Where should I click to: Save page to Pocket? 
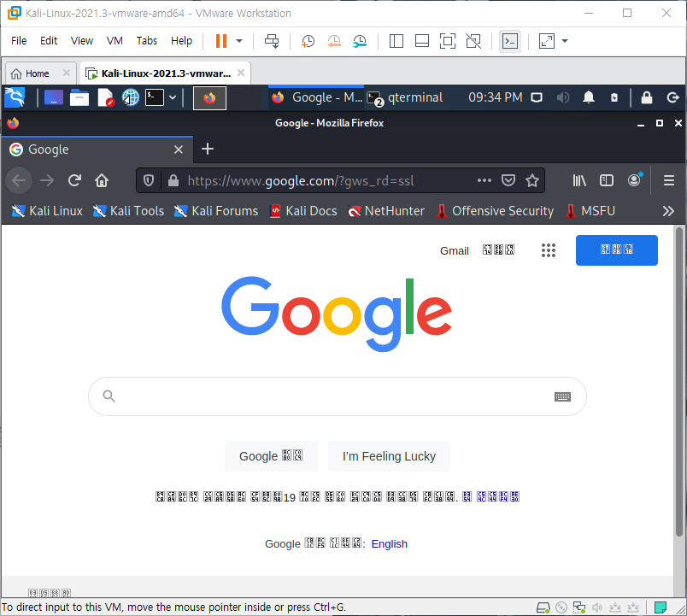pyautogui.click(x=508, y=180)
